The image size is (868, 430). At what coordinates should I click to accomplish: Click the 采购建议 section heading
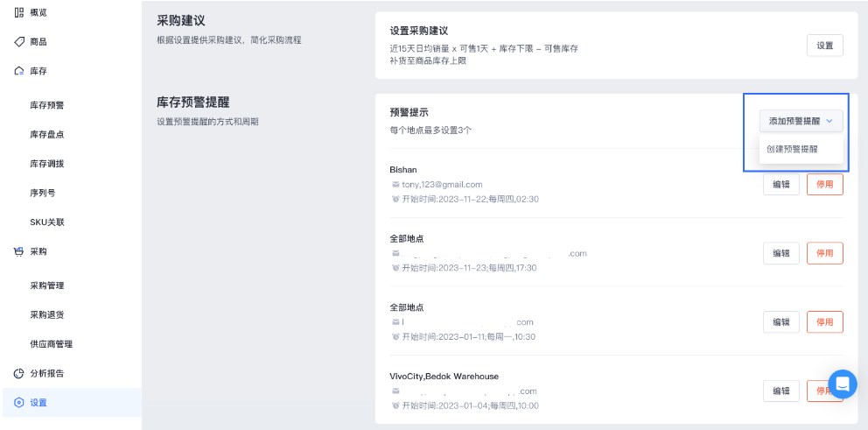(181, 21)
